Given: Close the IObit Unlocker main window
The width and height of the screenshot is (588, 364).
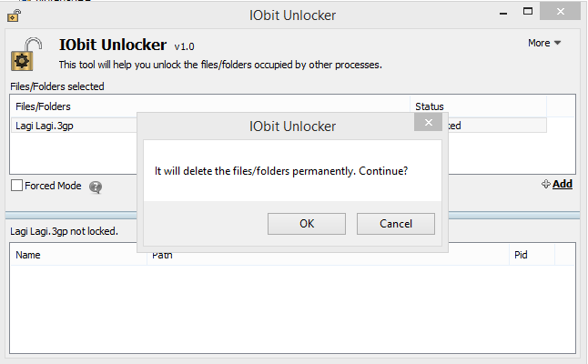Looking at the screenshot, I should 565,13.
